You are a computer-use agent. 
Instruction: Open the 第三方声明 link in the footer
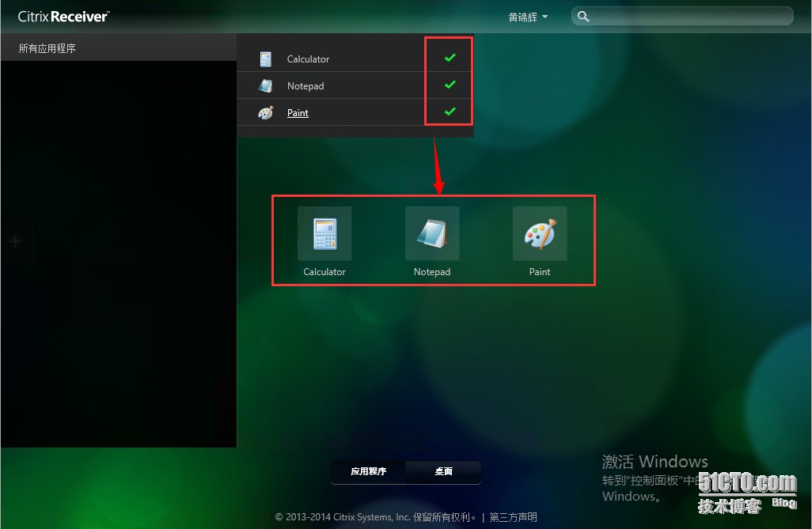(x=513, y=517)
